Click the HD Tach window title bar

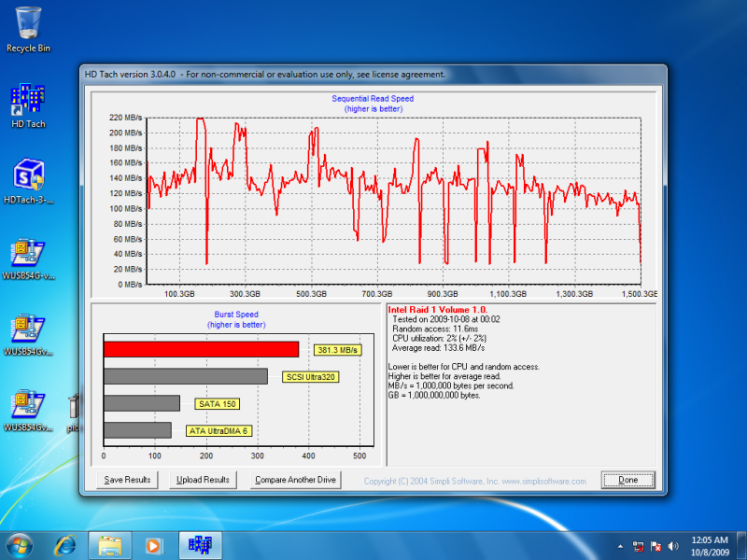pos(373,75)
